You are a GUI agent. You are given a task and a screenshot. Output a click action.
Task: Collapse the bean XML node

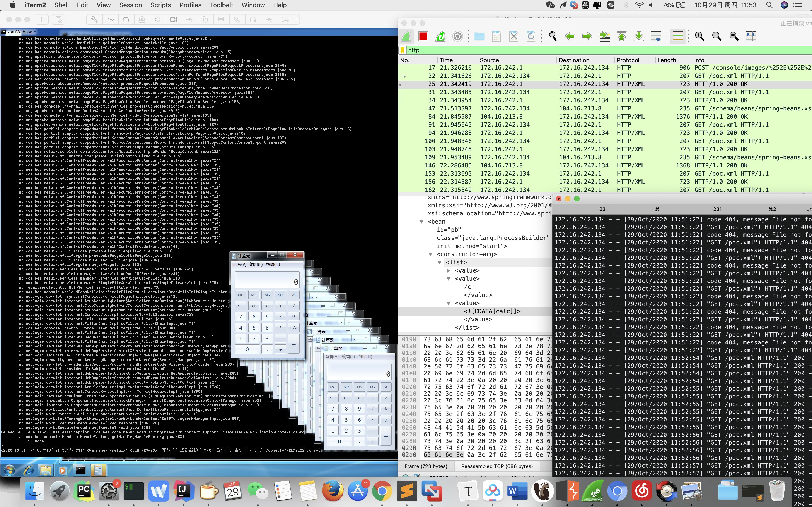pos(421,222)
